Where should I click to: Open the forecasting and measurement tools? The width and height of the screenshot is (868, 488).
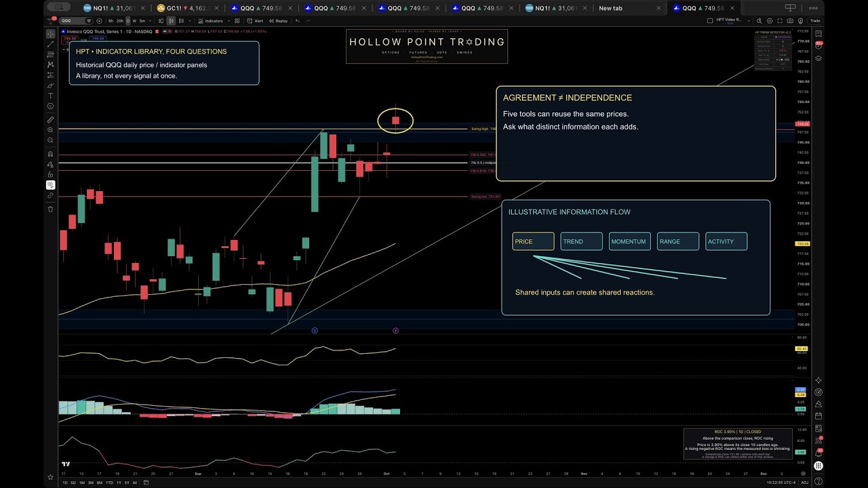[x=50, y=75]
